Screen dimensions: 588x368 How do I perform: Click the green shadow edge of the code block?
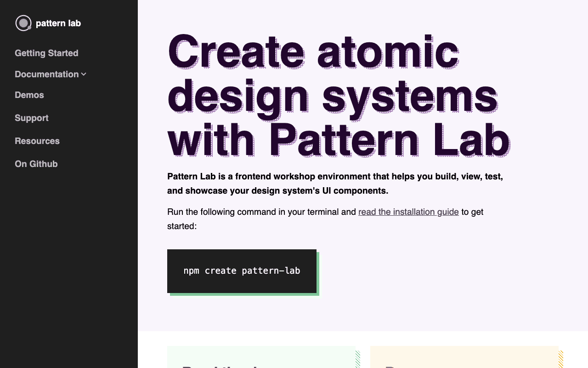318,276
